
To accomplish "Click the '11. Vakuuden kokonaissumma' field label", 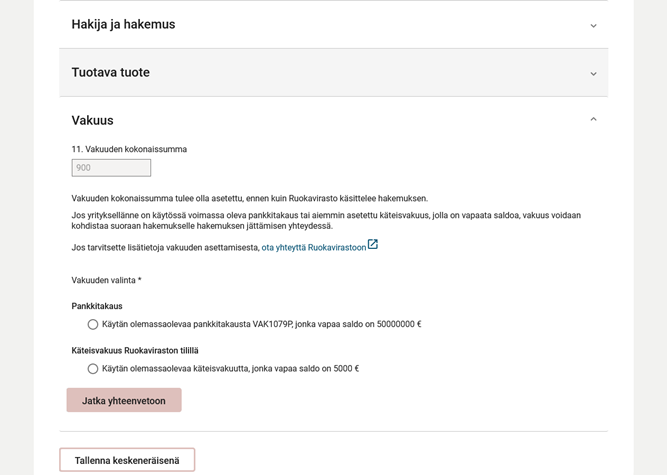I will [129, 150].
